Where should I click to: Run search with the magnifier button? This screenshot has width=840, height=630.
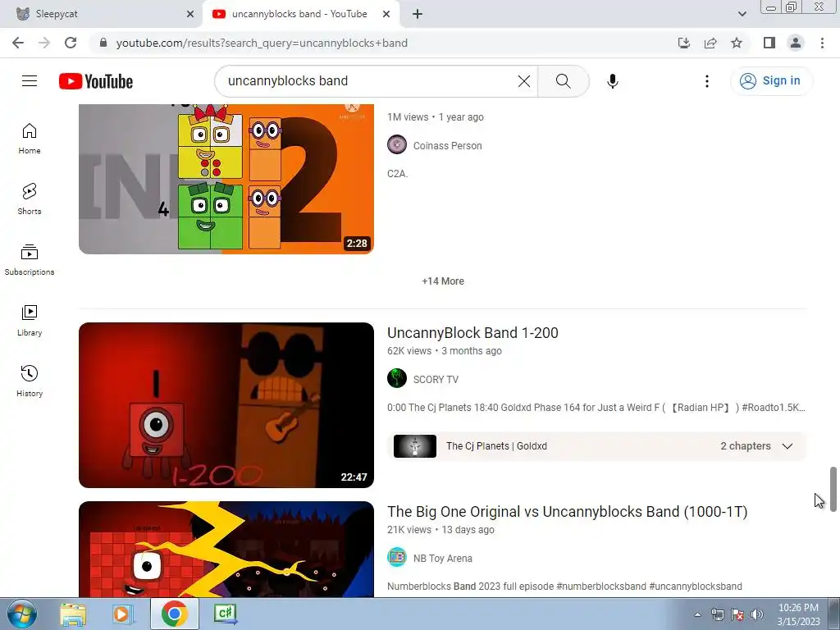coord(563,81)
